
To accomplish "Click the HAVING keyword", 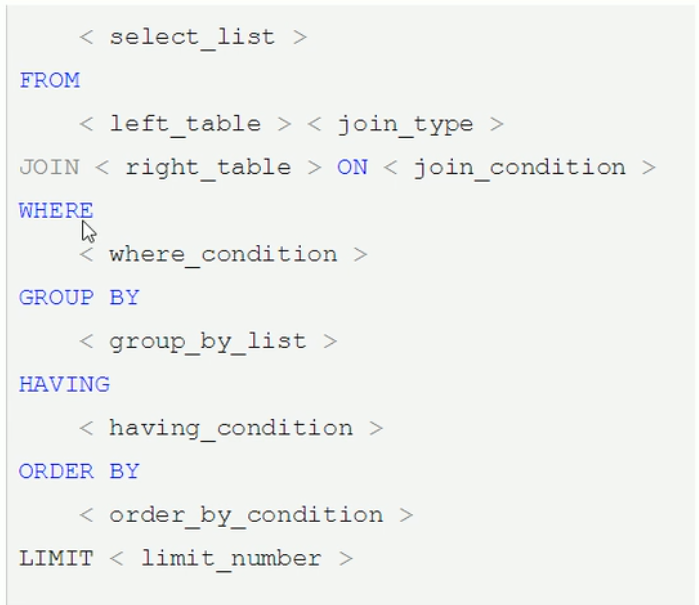I will 64,385.
